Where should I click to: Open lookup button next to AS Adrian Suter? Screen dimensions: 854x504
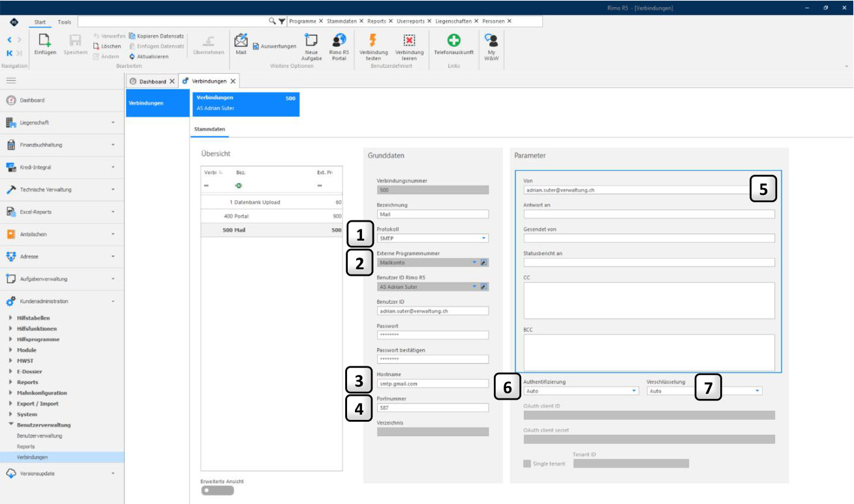[x=484, y=286]
